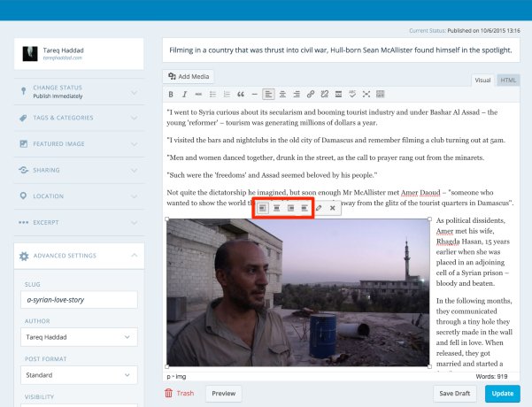
Task: Align the image right
Action: pos(290,208)
